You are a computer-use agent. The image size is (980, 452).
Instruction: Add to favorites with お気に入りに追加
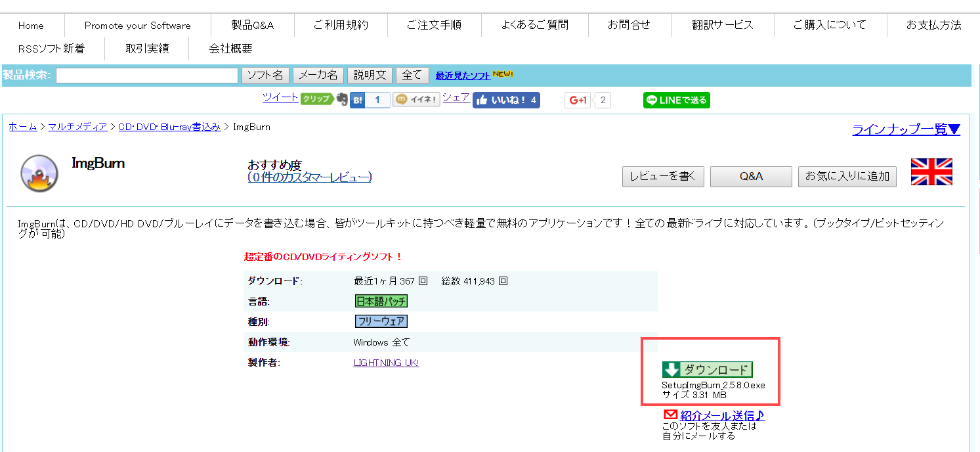click(x=847, y=176)
